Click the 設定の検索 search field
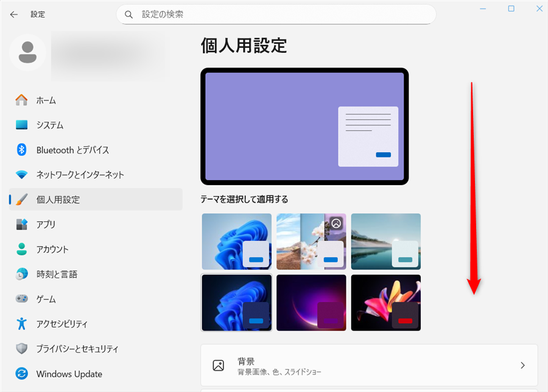This screenshot has width=548, height=392. pos(274,13)
